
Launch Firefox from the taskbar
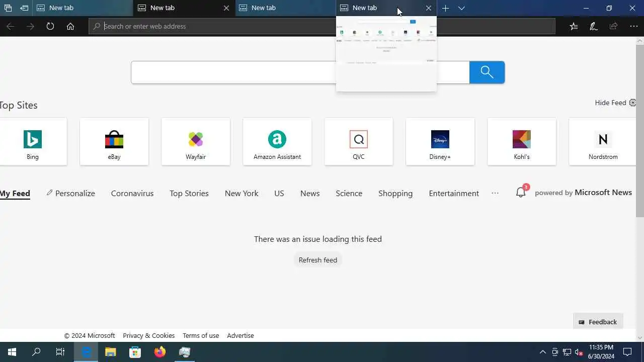pyautogui.click(x=160, y=352)
